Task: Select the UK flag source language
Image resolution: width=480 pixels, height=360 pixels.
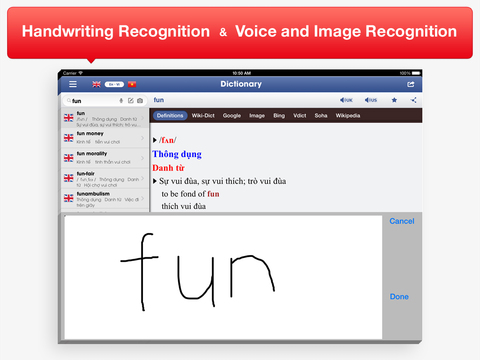Action: point(96,84)
